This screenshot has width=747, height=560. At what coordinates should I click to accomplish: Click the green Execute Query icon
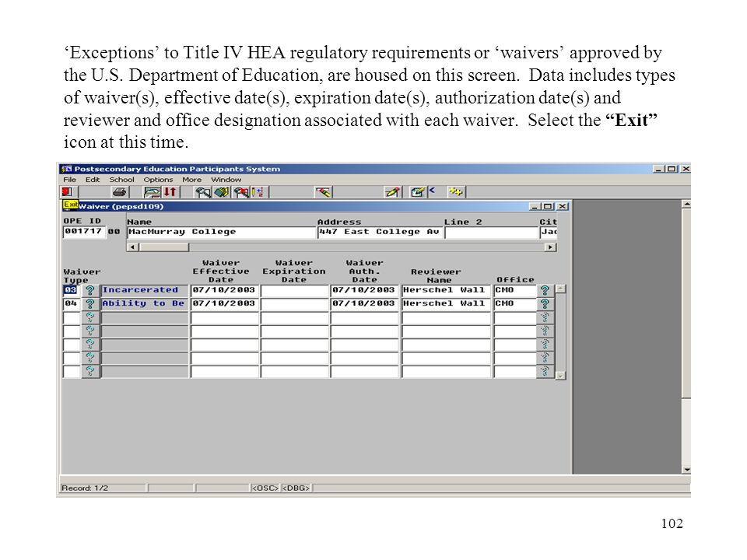click(222, 192)
